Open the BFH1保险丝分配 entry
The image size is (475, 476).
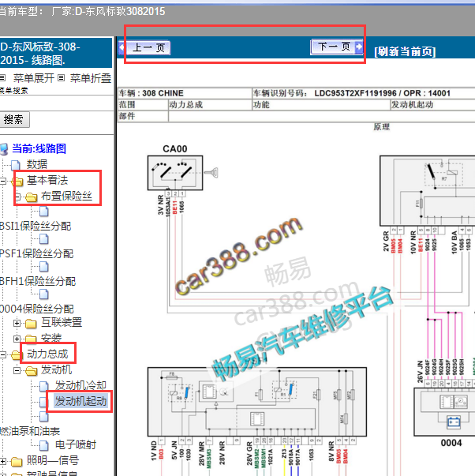(38, 281)
